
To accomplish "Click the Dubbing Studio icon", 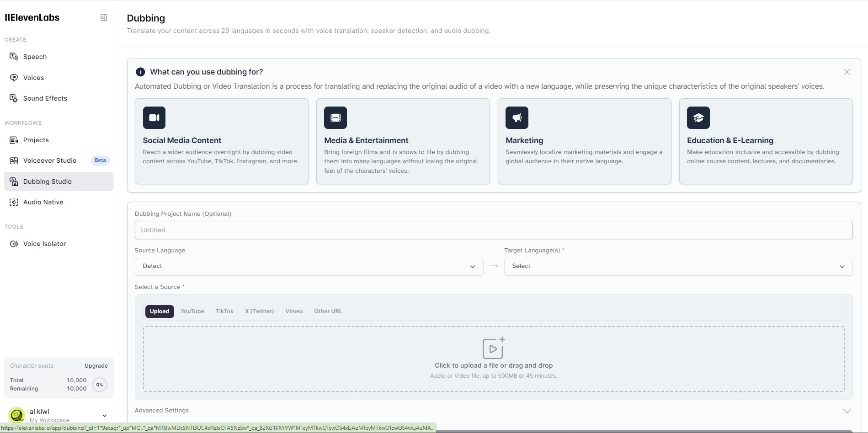I will click(14, 182).
